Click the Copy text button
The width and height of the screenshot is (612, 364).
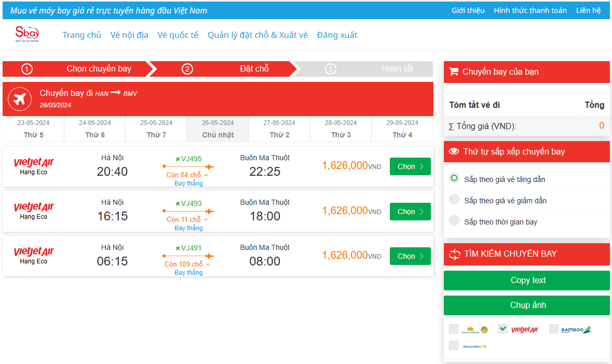(x=526, y=281)
